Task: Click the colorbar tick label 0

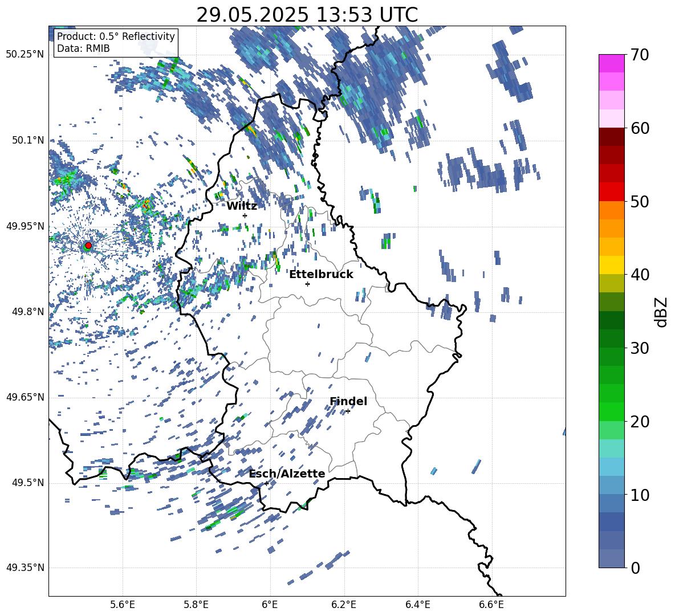Action: pos(635,568)
